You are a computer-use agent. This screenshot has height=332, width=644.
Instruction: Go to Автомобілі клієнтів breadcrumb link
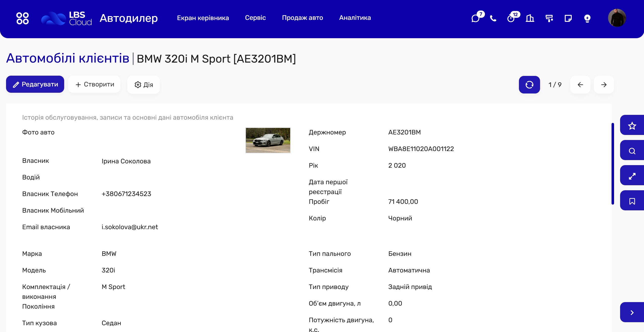pyautogui.click(x=68, y=58)
